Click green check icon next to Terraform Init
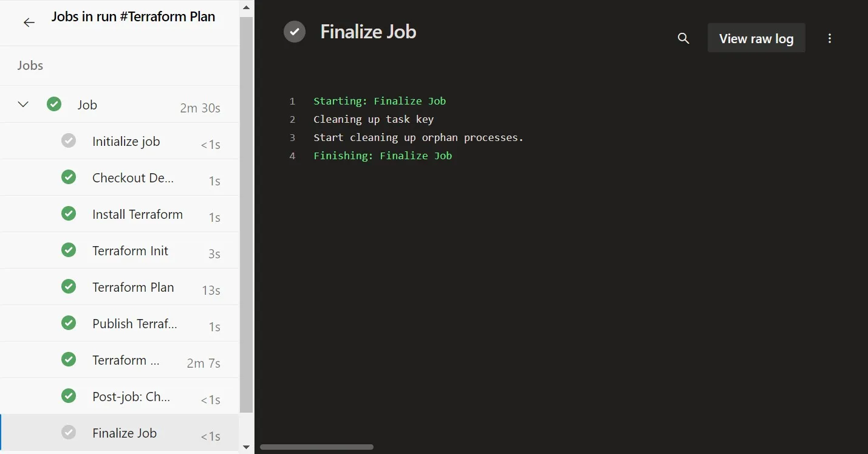The width and height of the screenshot is (868, 454). (69, 250)
